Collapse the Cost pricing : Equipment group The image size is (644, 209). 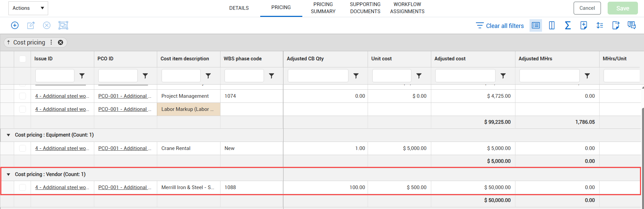8,135
